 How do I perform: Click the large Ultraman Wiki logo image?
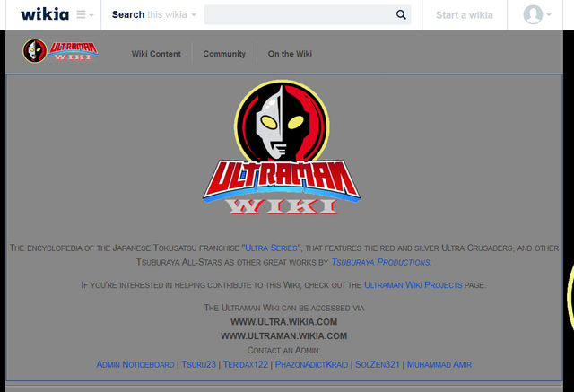pyautogui.click(x=282, y=147)
